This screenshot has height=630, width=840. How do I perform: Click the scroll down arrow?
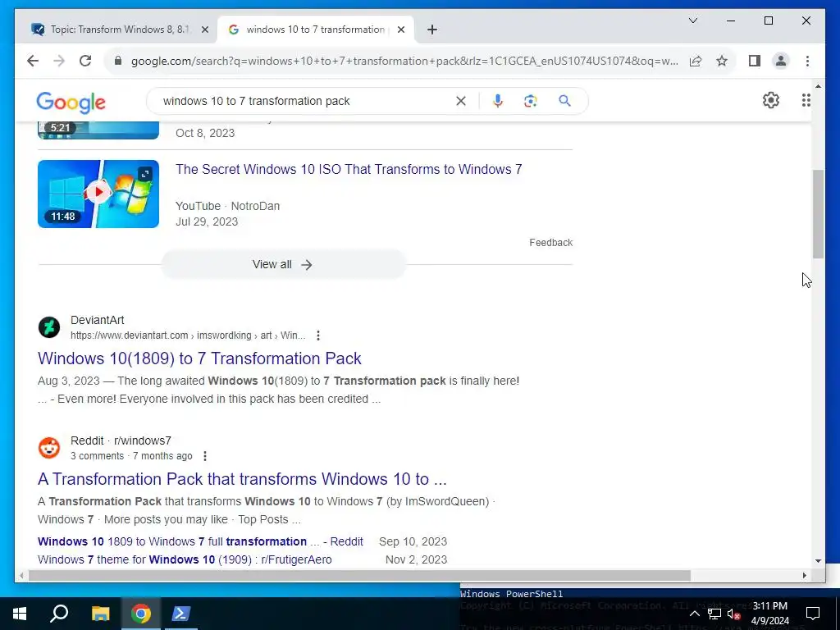click(x=818, y=561)
